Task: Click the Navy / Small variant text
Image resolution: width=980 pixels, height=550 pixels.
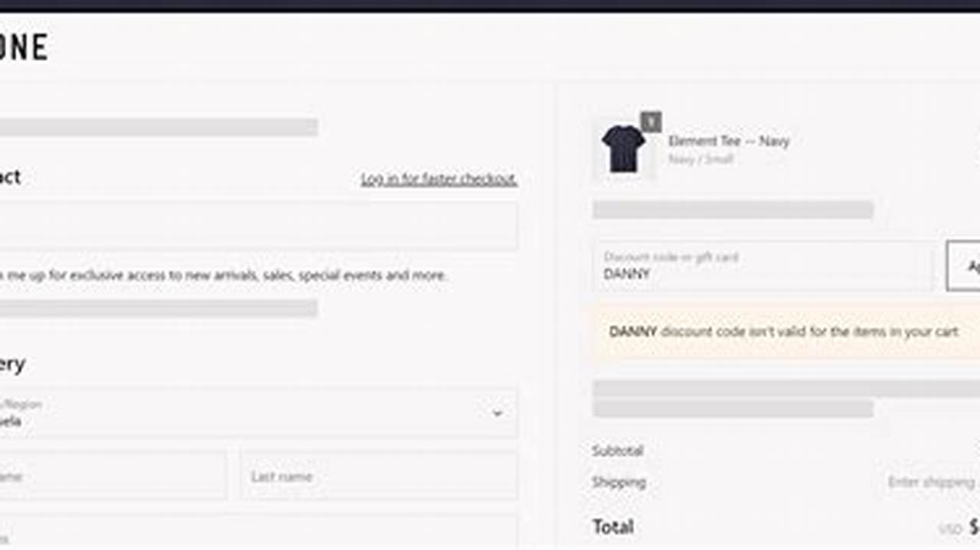Action: tap(701, 159)
